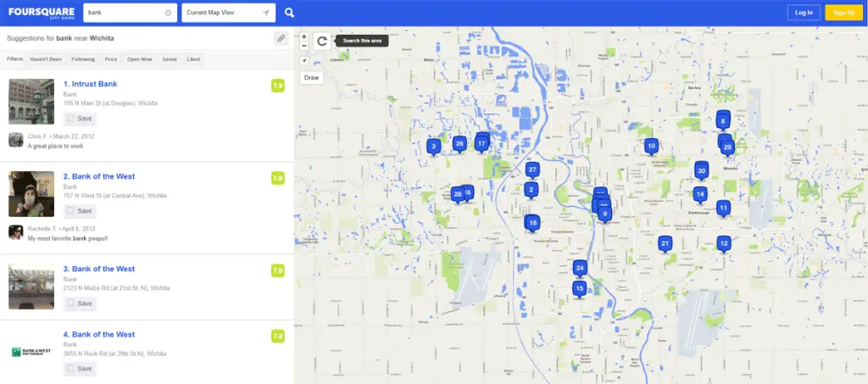
Task: Select map pin number 26
Action: point(459,144)
